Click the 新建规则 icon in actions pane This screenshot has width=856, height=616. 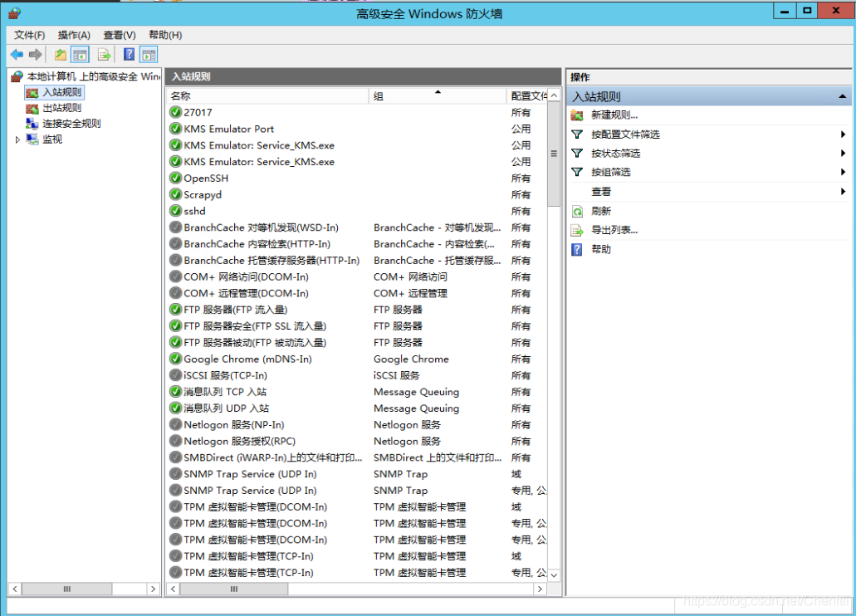click(x=577, y=115)
